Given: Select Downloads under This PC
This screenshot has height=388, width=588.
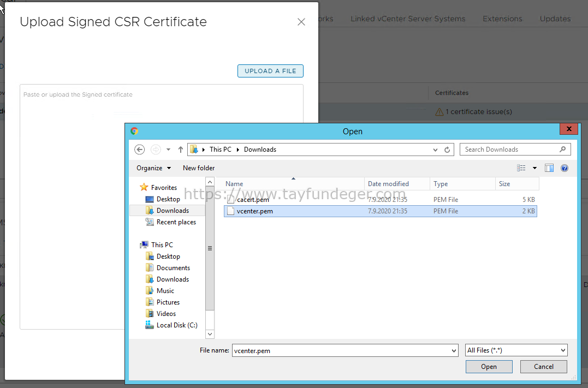Looking at the screenshot, I should point(173,279).
